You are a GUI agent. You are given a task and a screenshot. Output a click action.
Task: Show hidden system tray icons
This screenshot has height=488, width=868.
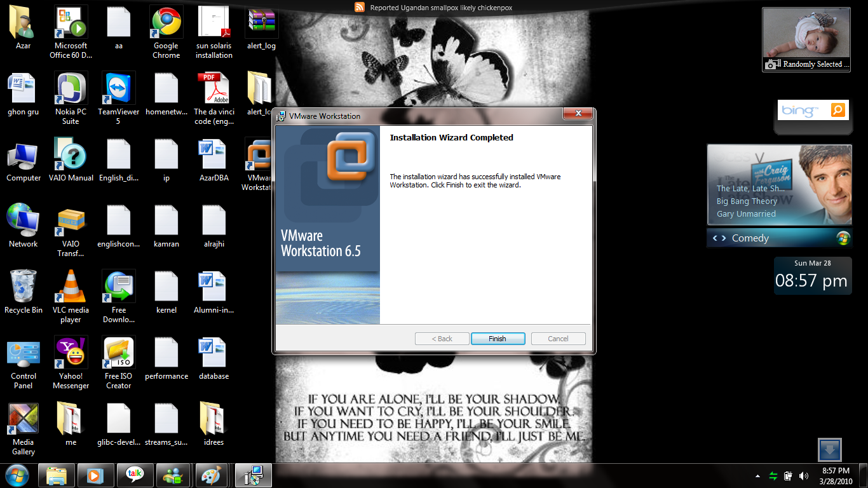pyautogui.click(x=757, y=476)
